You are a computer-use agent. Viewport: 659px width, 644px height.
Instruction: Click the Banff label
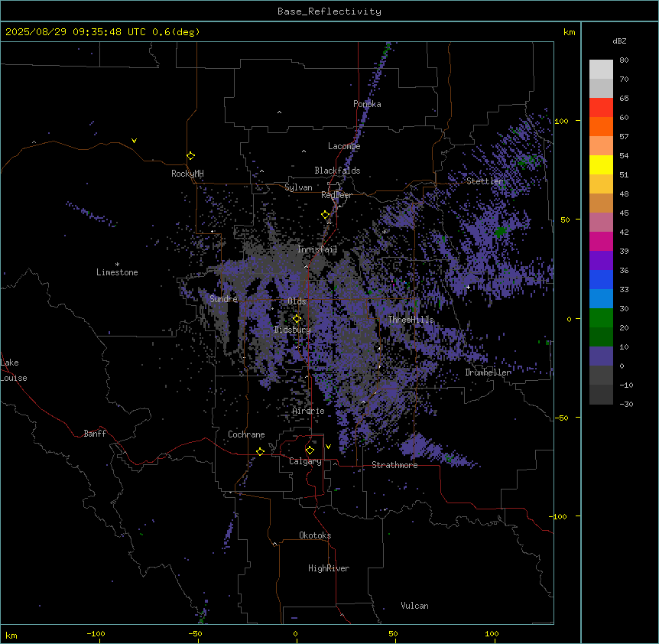click(x=95, y=434)
